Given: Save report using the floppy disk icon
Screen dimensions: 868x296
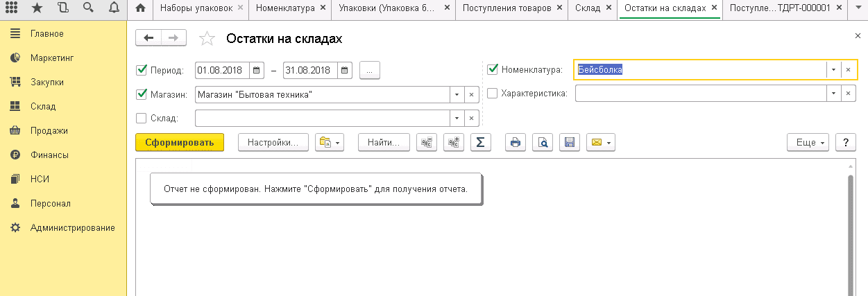Looking at the screenshot, I should click(569, 143).
